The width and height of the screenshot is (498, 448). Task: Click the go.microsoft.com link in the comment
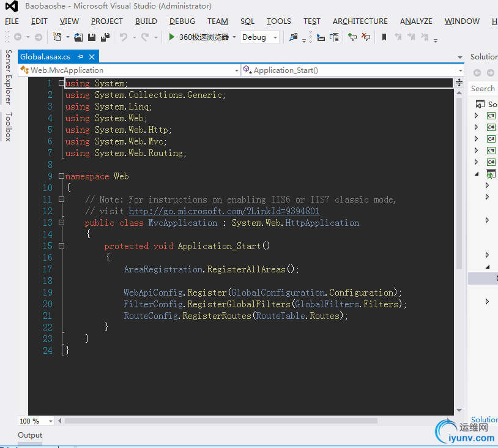tap(224, 211)
